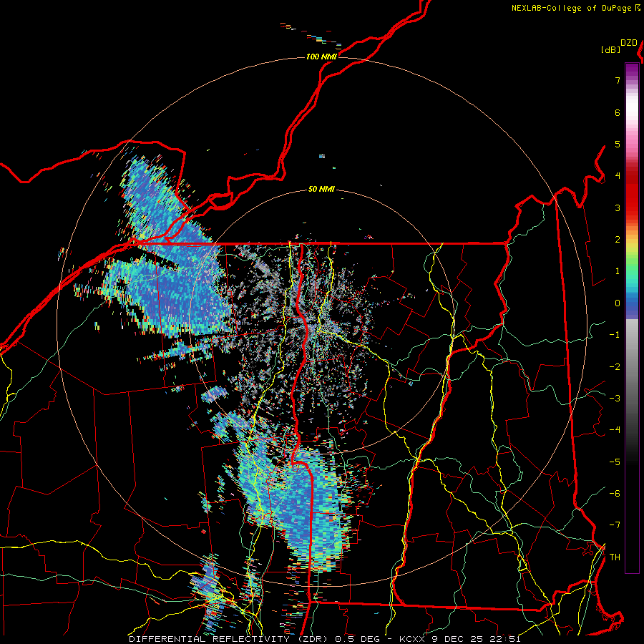This screenshot has height=644, width=644.
Task: Click the -4 value on color scale
Action: click(615, 430)
